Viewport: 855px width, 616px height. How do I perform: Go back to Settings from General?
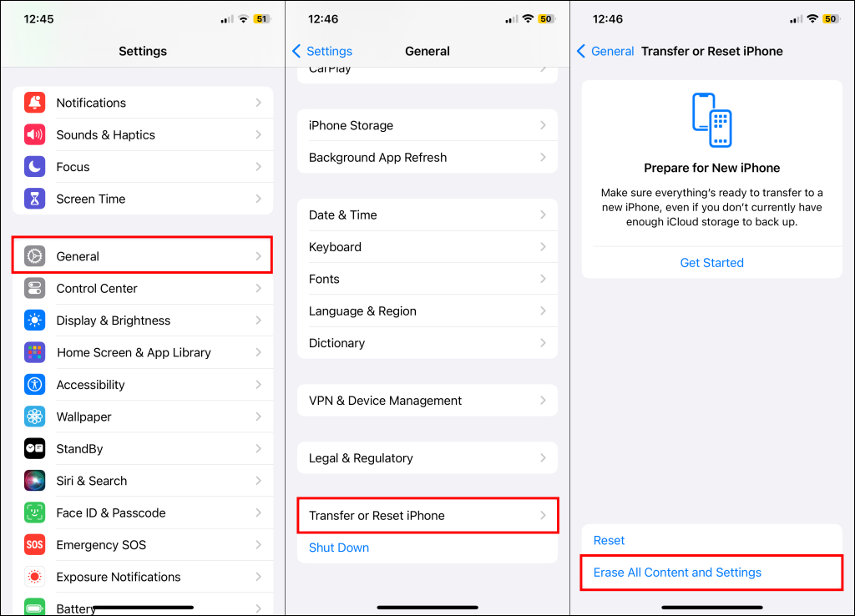[322, 51]
